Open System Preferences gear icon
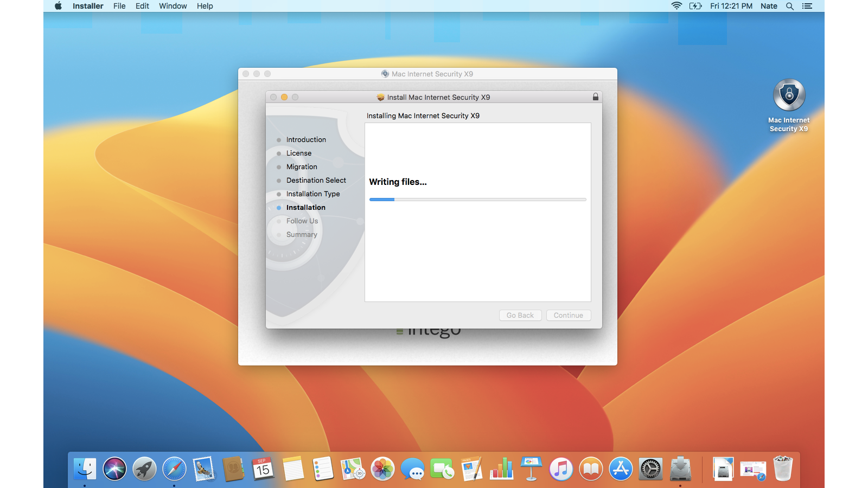The width and height of the screenshot is (868, 488). [x=650, y=469]
